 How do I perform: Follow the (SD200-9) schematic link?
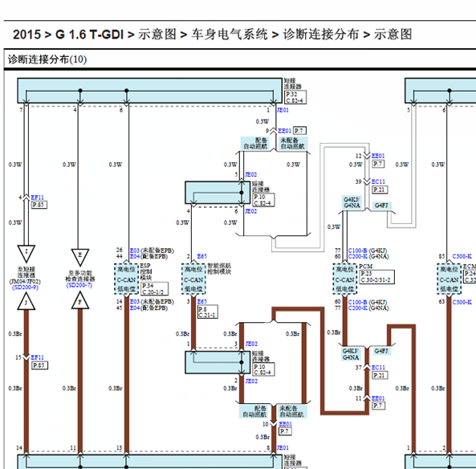[25, 287]
